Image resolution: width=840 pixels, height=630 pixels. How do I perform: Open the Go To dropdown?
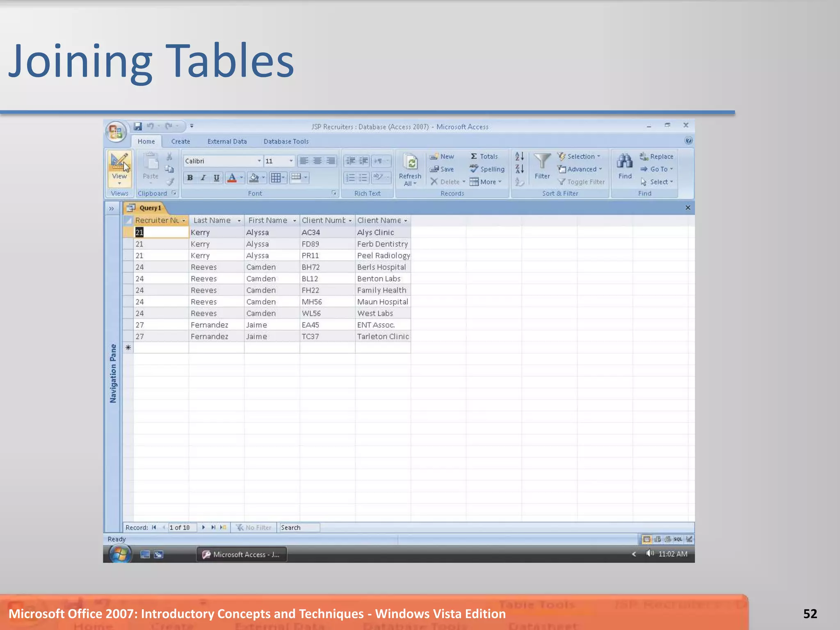point(657,169)
